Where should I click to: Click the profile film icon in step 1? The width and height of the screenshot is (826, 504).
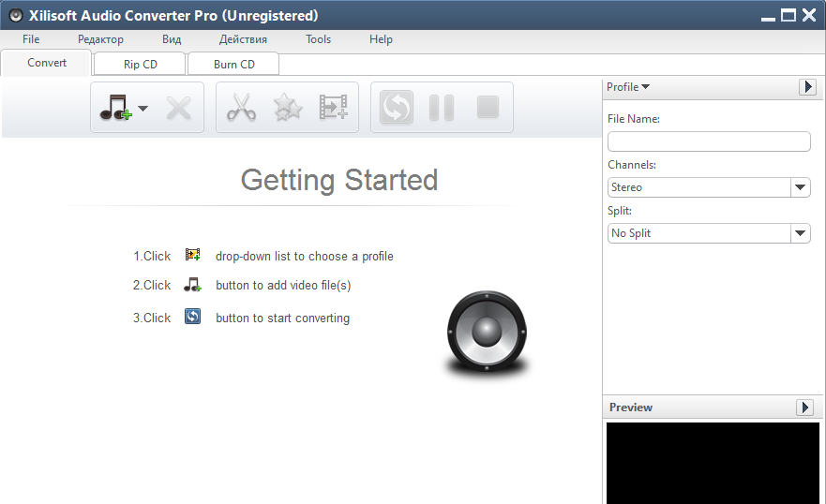point(192,255)
